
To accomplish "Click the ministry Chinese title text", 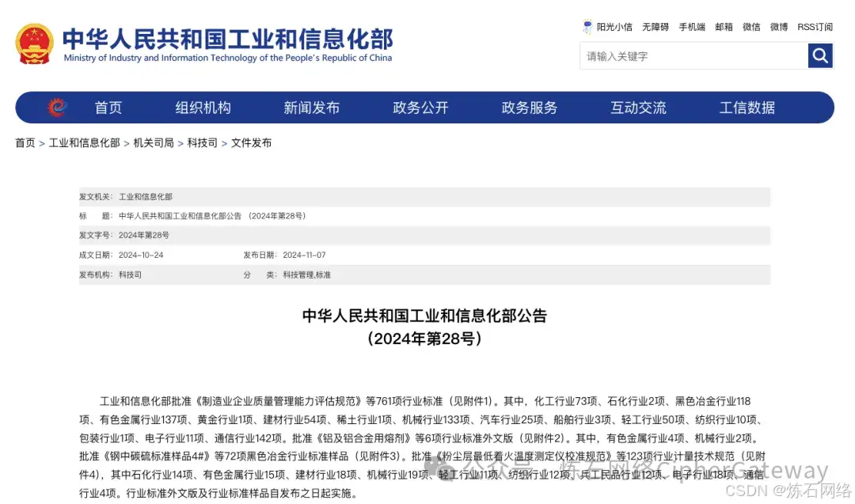I will click(x=228, y=39).
